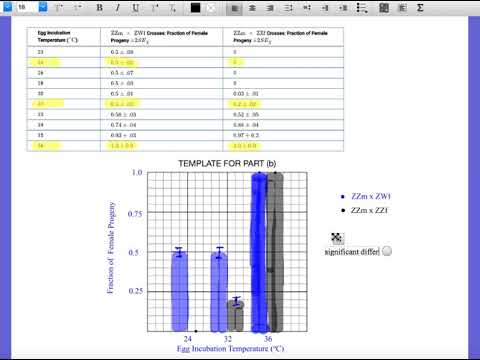Open the font size dropdown arrow
480x360 pixels.
43,7
